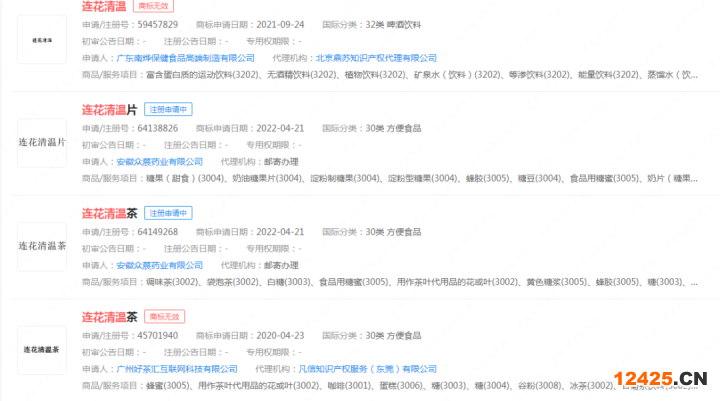
Task: Select goods line starting 调味茶(3002)
Action: click(422, 282)
